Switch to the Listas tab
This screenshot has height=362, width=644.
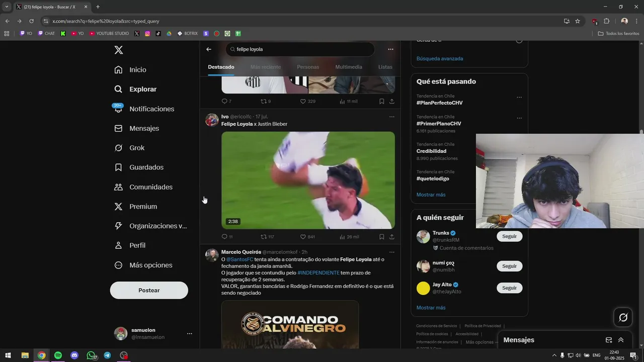click(x=385, y=67)
